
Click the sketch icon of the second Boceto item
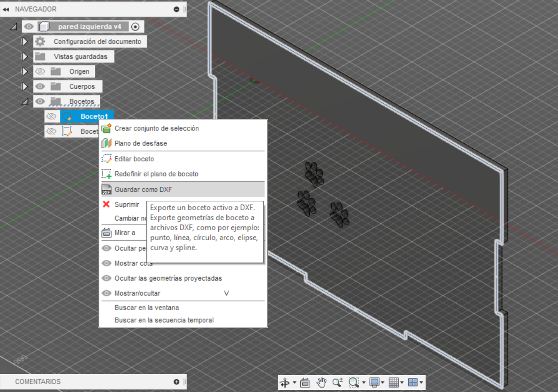pyautogui.click(x=67, y=131)
